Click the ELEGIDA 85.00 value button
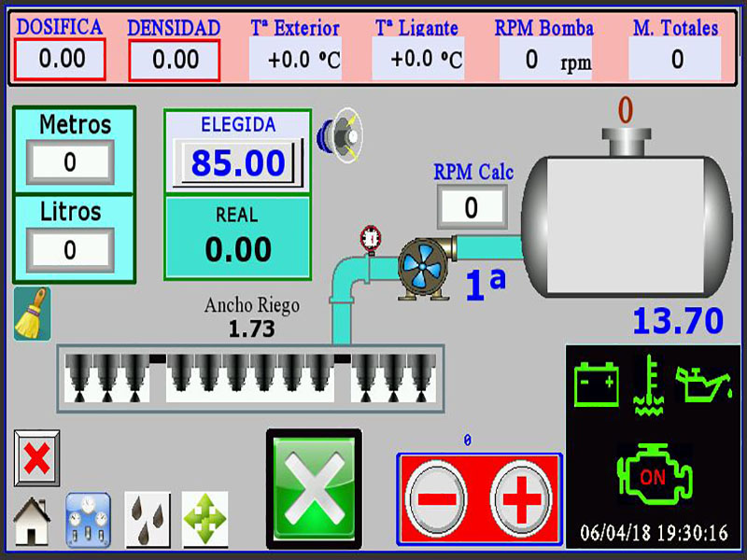 click(x=238, y=163)
